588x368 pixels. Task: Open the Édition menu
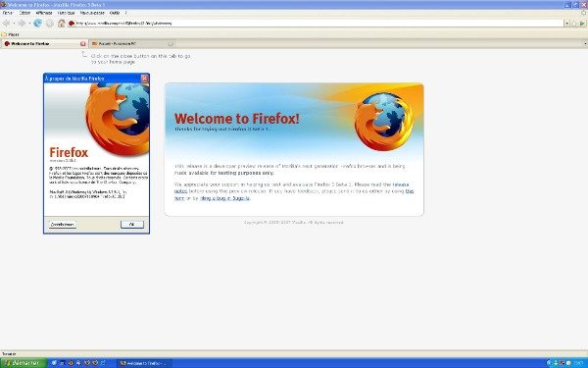(24, 13)
